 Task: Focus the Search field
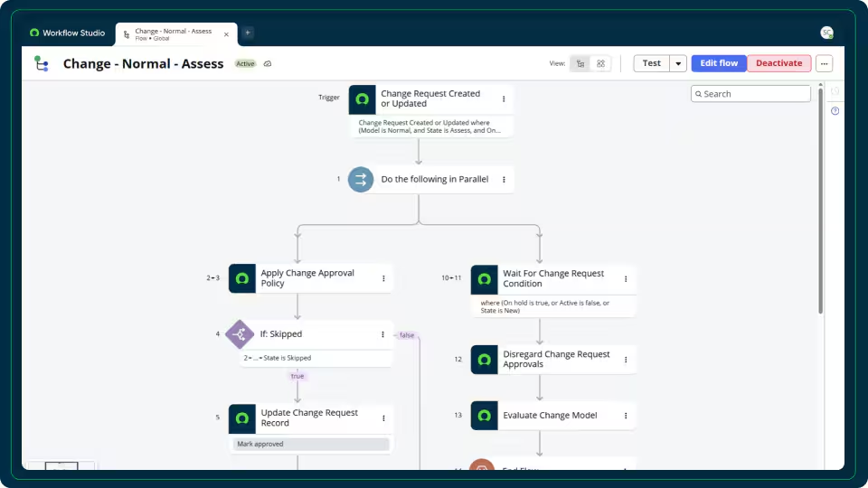coord(750,94)
